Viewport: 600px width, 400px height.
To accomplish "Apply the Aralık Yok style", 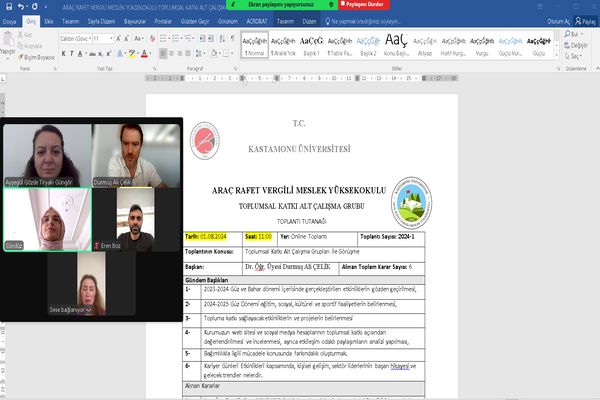I will pos(283,45).
